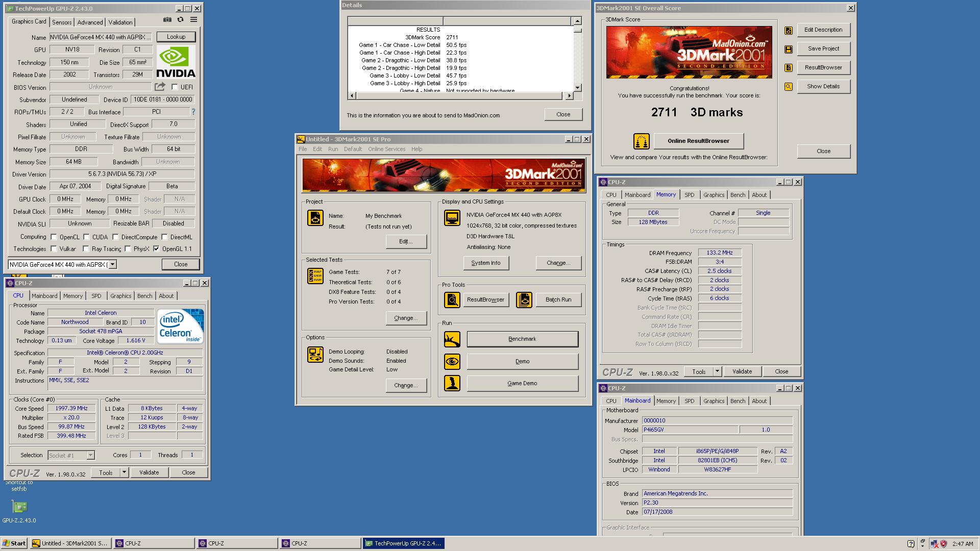The height and width of the screenshot is (551, 980).
Task: Toggle OpenCL checkbox
Action: coord(54,237)
